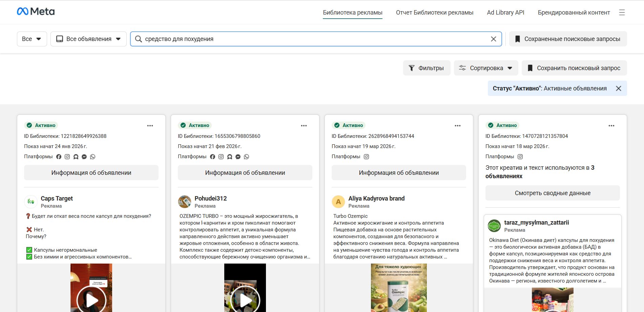Switch to Отчет Библиотеки рекламы tab
The width and height of the screenshot is (644, 312).
point(434,13)
